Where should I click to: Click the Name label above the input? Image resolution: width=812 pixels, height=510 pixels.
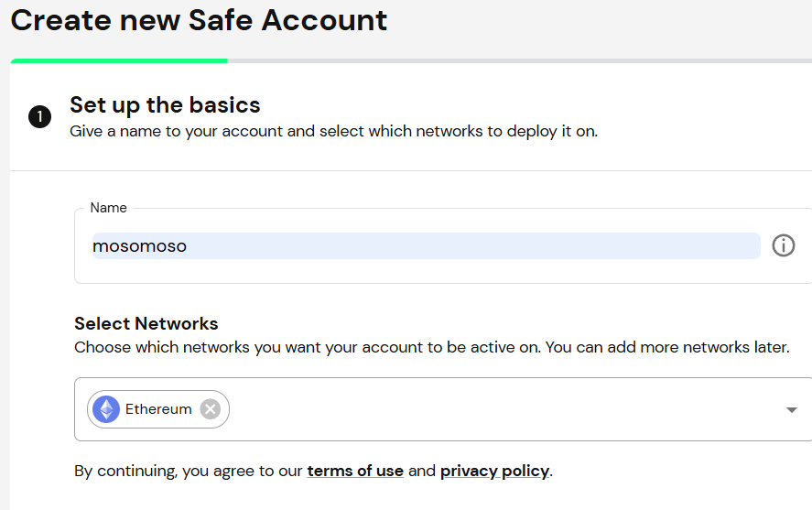[x=108, y=208]
